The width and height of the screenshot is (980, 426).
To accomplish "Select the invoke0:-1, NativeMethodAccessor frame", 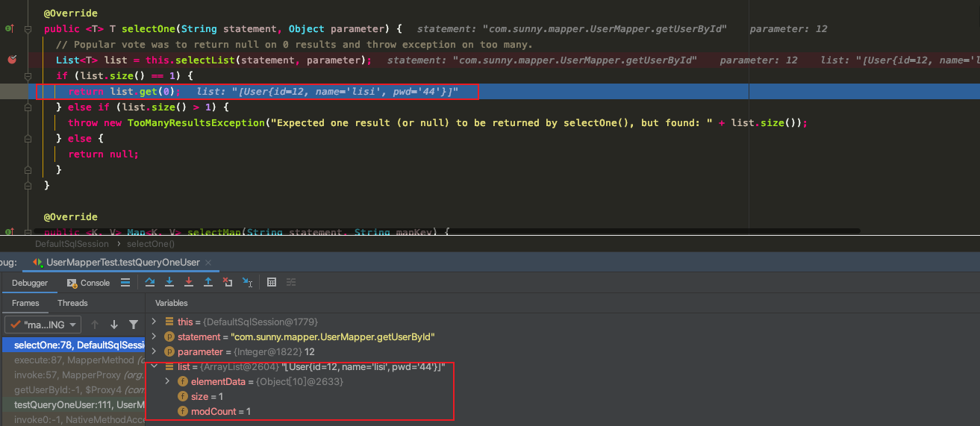I will coord(72,419).
